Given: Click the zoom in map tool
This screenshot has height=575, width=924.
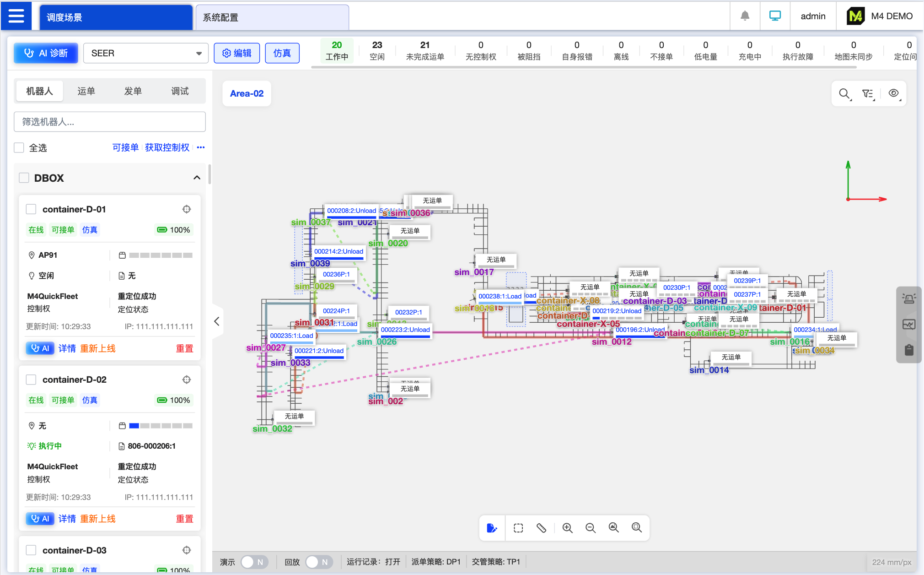Looking at the screenshot, I should (x=567, y=528).
